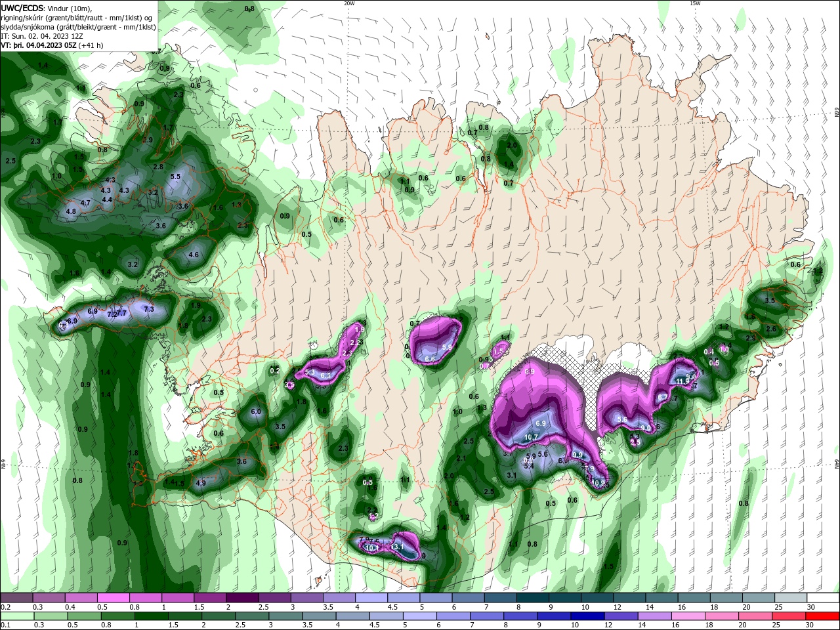
Task: Click the '6.0' value in the southwest
Action: (x=256, y=412)
